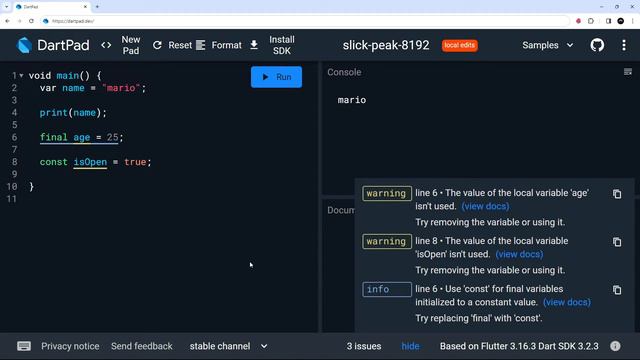This screenshot has width=640, height=360.
Task: Open view docs link for 'age' warning
Action: click(x=485, y=206)
